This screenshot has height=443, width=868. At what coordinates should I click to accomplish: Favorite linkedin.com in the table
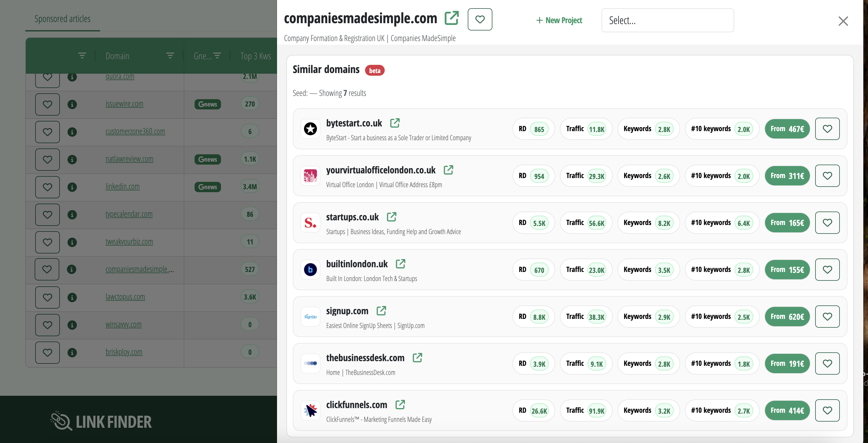point(48,187)
